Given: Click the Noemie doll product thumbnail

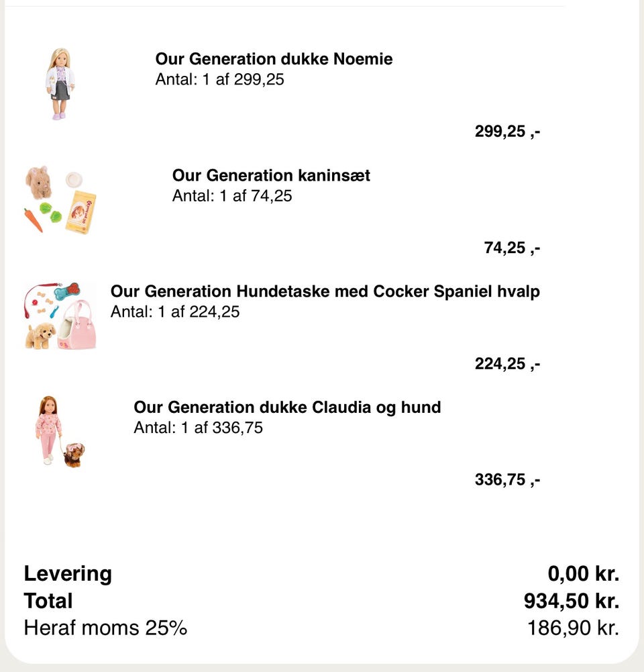Looking at the screenshot, I should coord(60,84).
